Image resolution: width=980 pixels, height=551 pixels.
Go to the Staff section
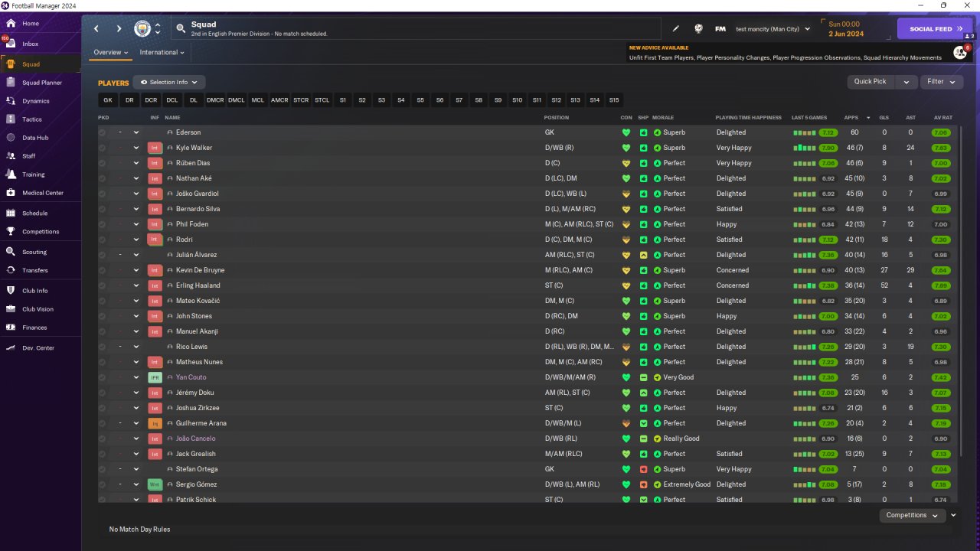pyautogui.click(x=29, y=156)
